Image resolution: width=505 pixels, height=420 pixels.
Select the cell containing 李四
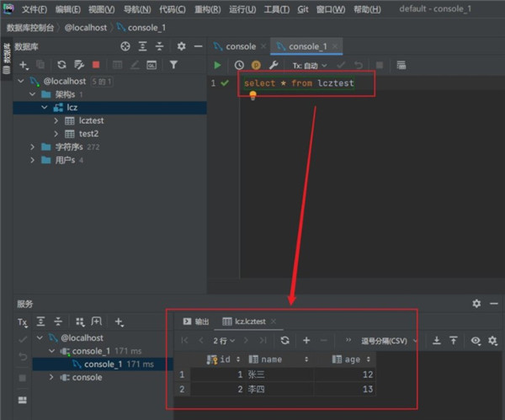click(279, 390)
